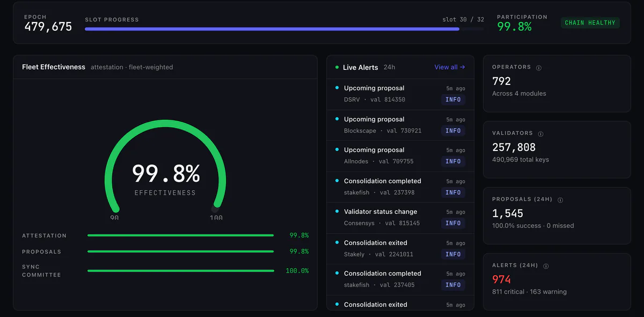Image resolution: width=644 pixels, height=317 pixels.
Task: Click the validators count 257,808
Action: pyautogui.click(x=514, y=147)
